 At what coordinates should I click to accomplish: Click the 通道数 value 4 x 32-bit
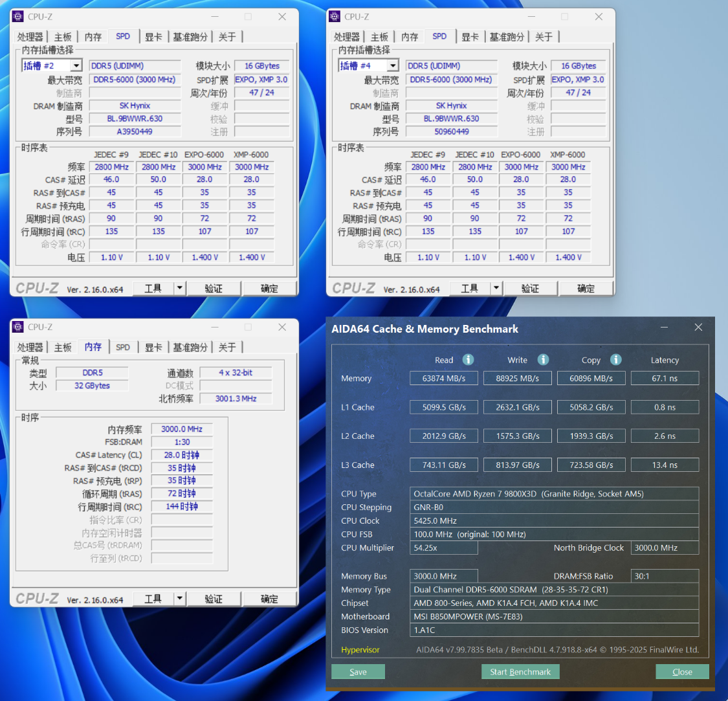pos(236,373)
